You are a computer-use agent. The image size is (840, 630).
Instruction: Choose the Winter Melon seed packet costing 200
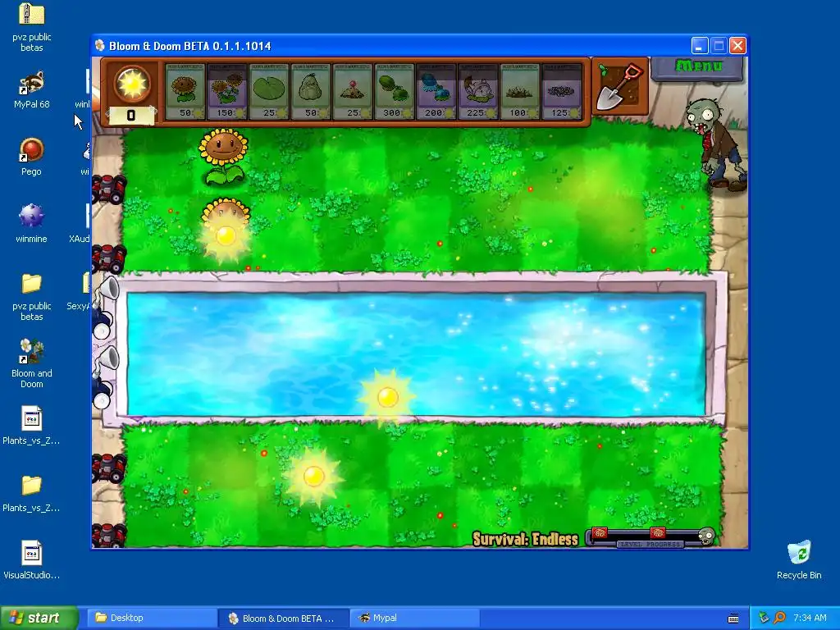[436, 92]
